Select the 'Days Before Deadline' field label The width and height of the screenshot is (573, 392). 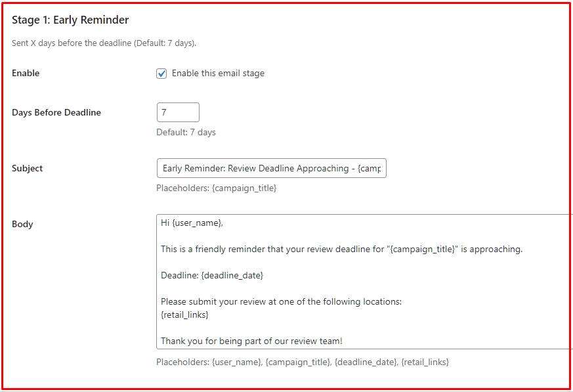coord(56,112)
